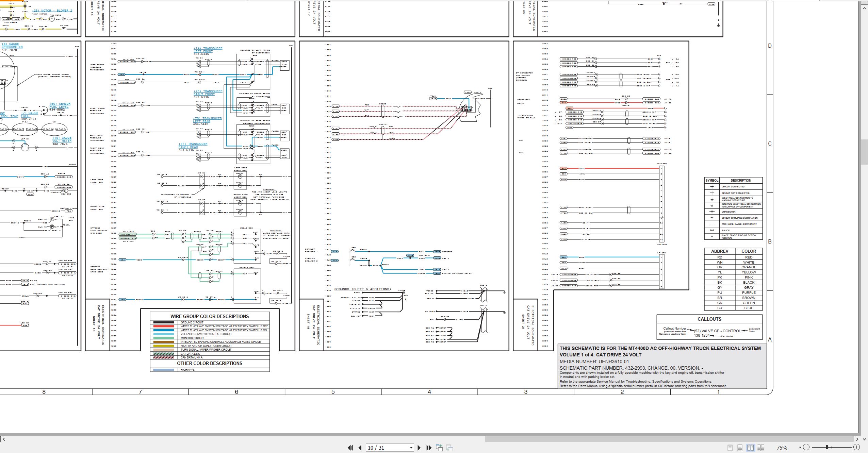Switch to continuous facing layout
The height and width of the screenshot is (453, 868).
pos(761,448)
